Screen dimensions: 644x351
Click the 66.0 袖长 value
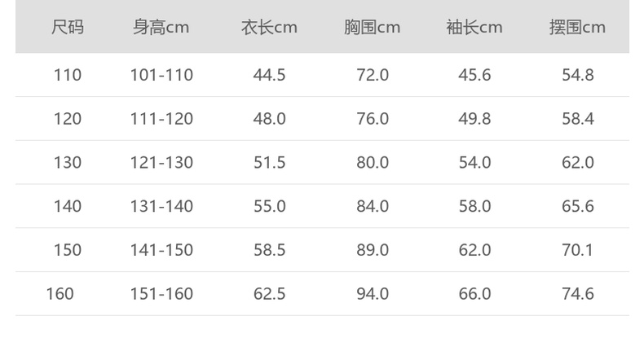(x=474, y=294)
